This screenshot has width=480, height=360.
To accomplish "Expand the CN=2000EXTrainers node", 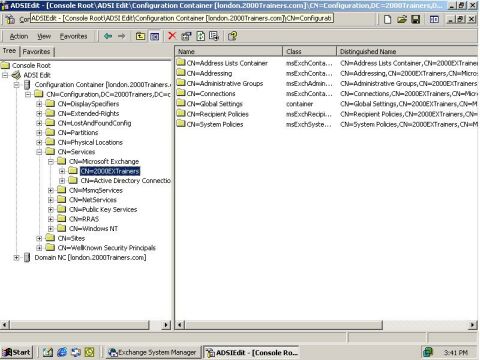I will coord(62,171).
